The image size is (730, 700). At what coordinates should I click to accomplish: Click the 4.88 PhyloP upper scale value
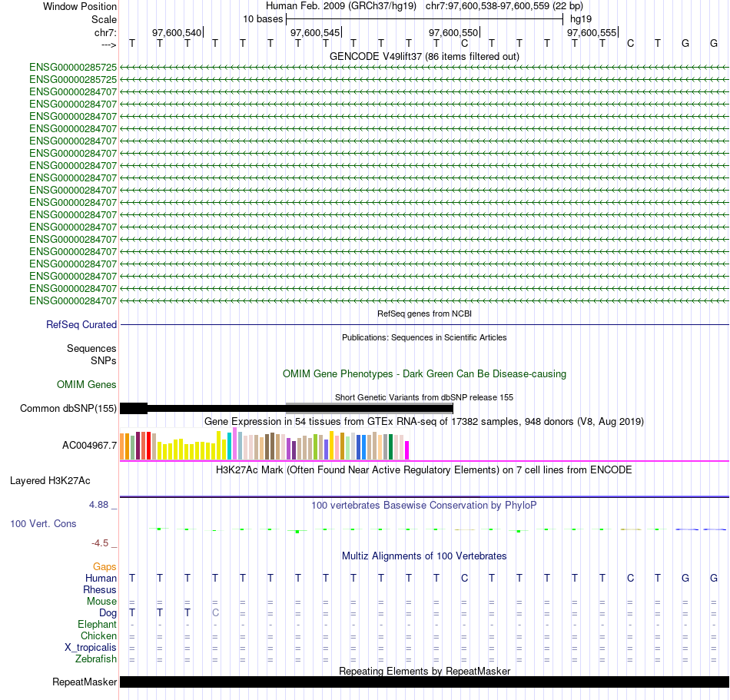(x=98, y=505)
